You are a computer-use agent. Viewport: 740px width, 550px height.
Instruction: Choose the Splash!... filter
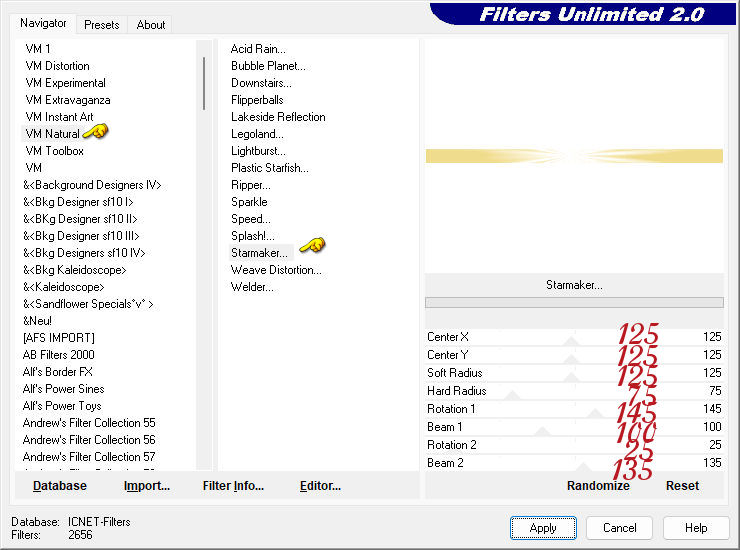pos(252,236)
